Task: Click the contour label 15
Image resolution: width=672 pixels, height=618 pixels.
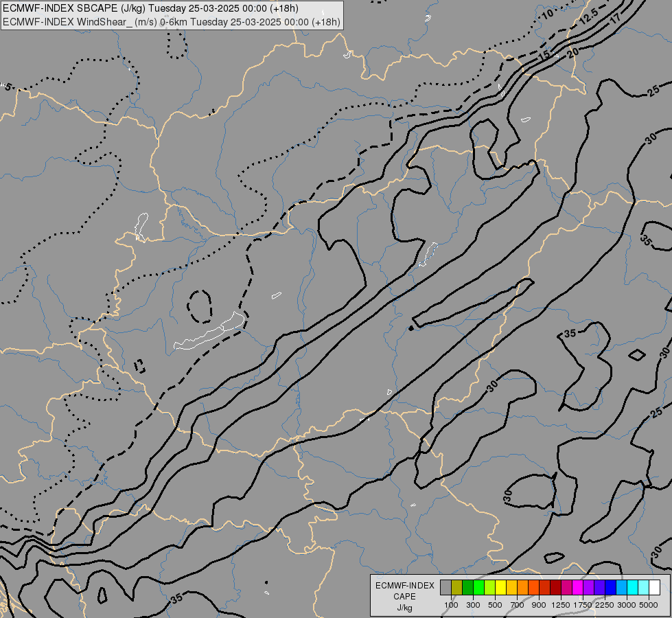Action: click(544, 56)
